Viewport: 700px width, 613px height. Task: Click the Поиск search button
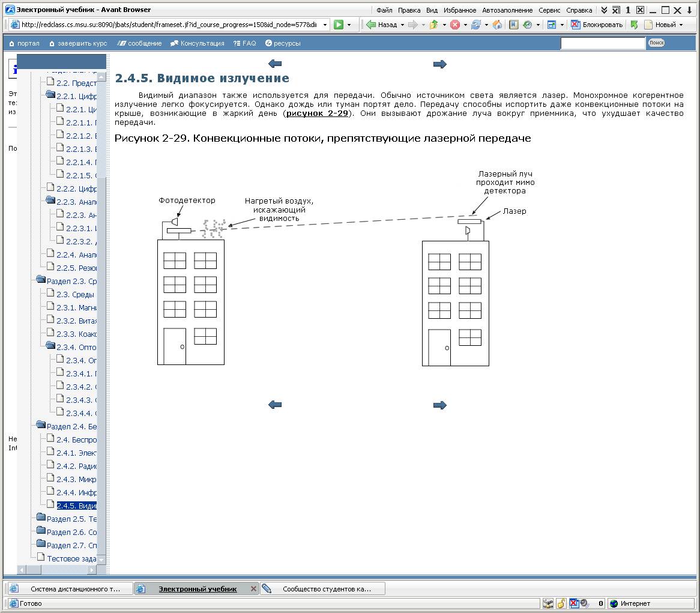tap(656, 43)
